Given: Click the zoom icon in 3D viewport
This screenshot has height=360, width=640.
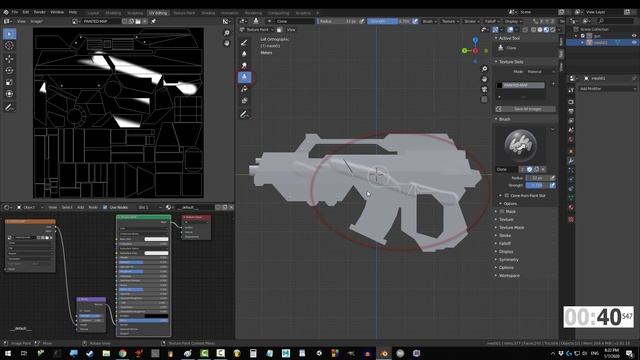Looking at the screenshot, I should click(x=484, y=69).
